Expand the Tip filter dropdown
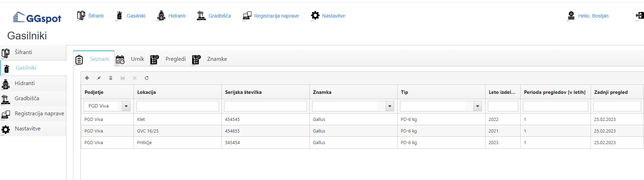This screenshot has height=180, width=644. (477, 106)
